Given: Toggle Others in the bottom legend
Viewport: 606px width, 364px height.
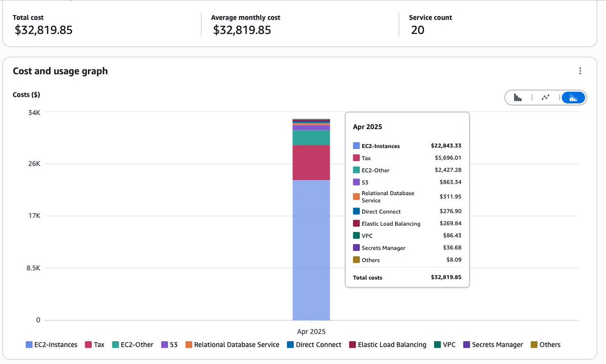Looking at the screenshot, I should click(546, 345).
